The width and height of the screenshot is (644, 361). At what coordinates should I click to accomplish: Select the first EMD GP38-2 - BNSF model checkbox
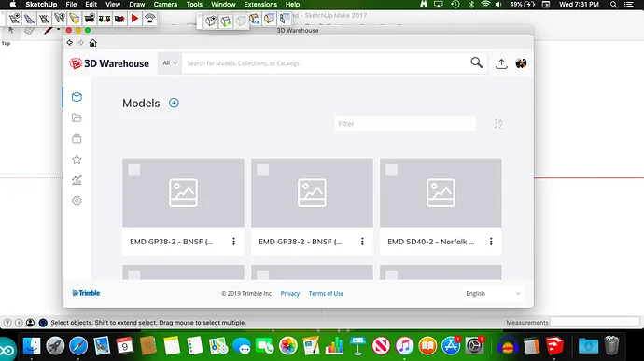click(133, 170)
